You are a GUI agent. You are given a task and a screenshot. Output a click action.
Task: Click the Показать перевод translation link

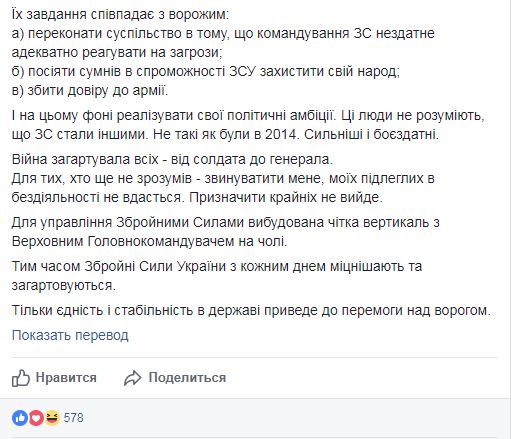pyautogui.click(x=70, y=335)
